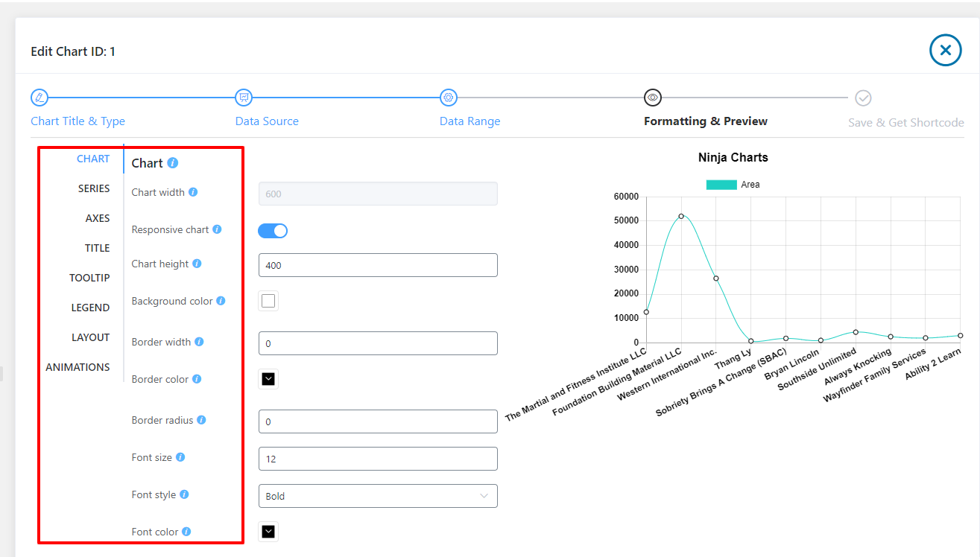The height and width of the screenshot is (557, 980).
Task: Open the Border color picker
Action: (268, 379)
